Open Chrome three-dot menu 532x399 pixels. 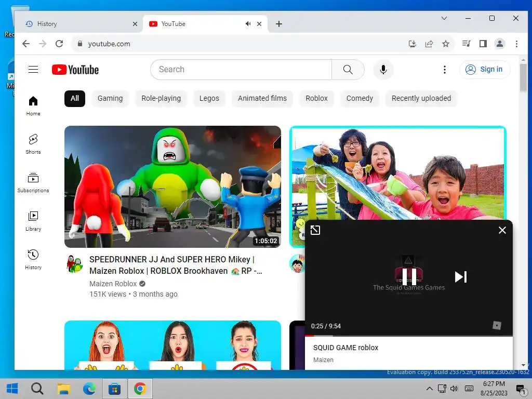[x=516, y=44]
